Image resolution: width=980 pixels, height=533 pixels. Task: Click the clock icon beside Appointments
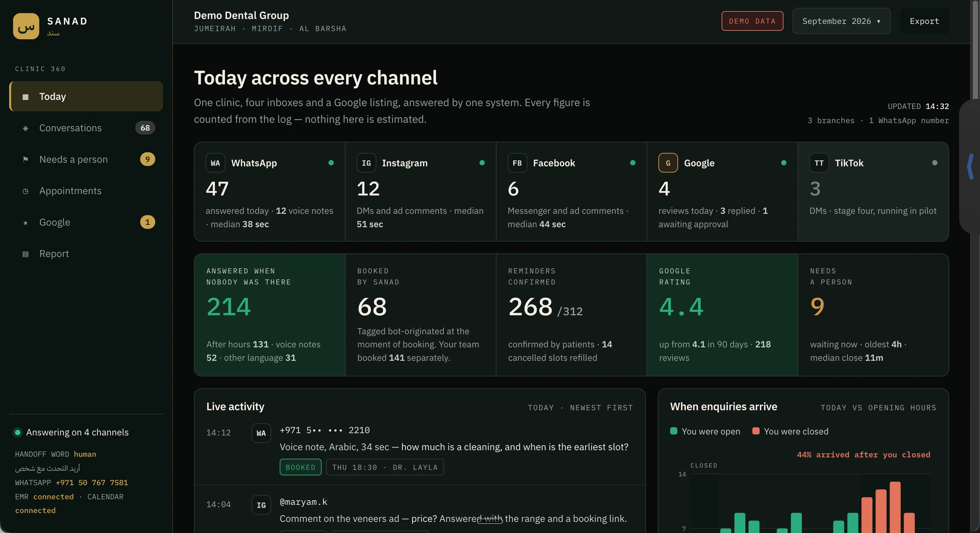[25, 191]
